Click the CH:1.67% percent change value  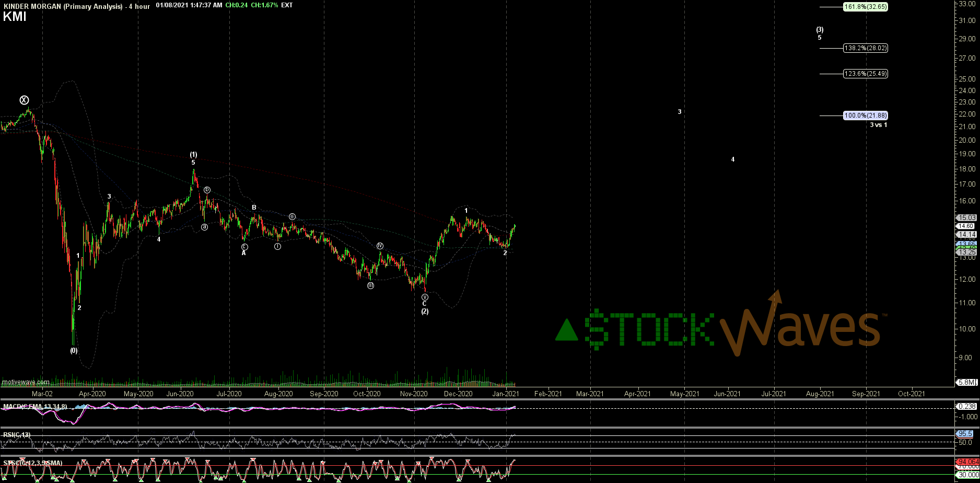(x=264, y=5)
